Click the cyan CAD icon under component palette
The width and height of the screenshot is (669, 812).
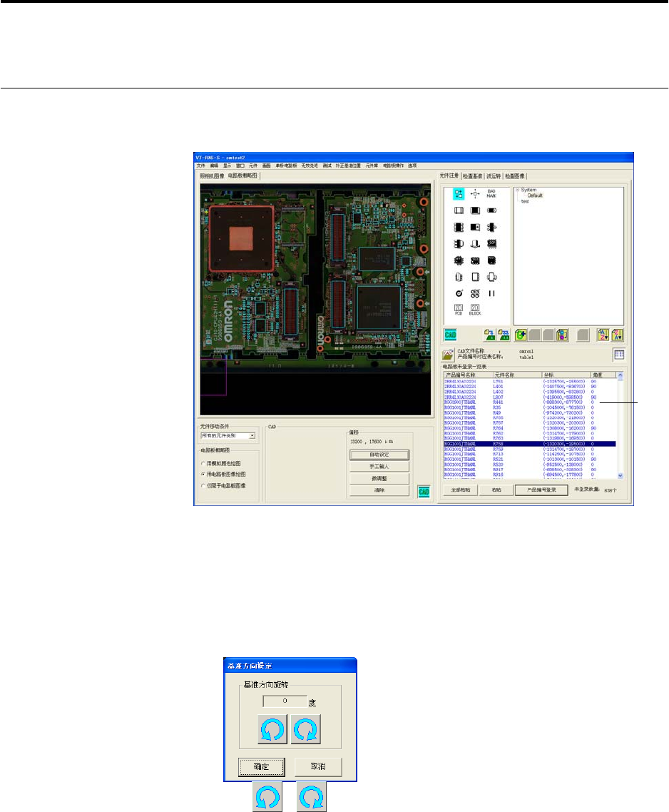click(x=451, y=333)
